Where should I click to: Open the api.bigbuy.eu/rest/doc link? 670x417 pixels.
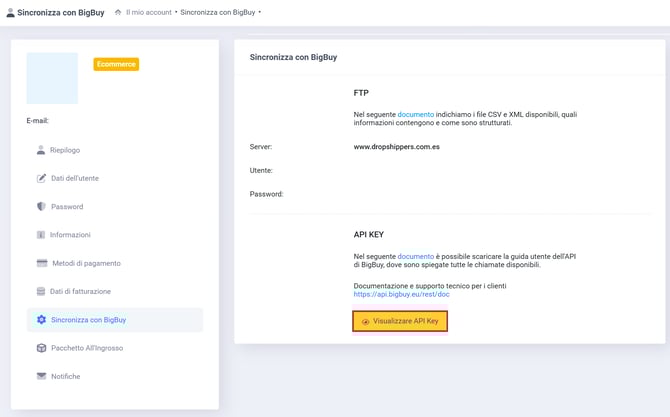[401, 294]
